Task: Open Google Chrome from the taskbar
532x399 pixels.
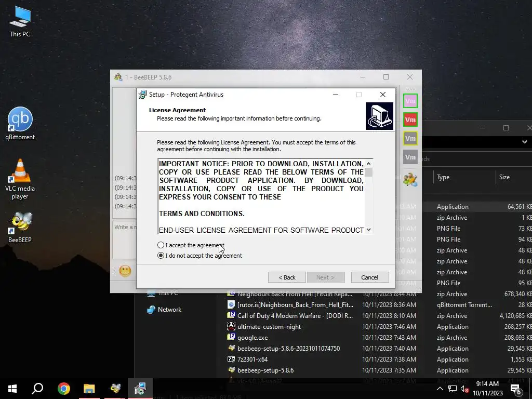Action: 64,389
